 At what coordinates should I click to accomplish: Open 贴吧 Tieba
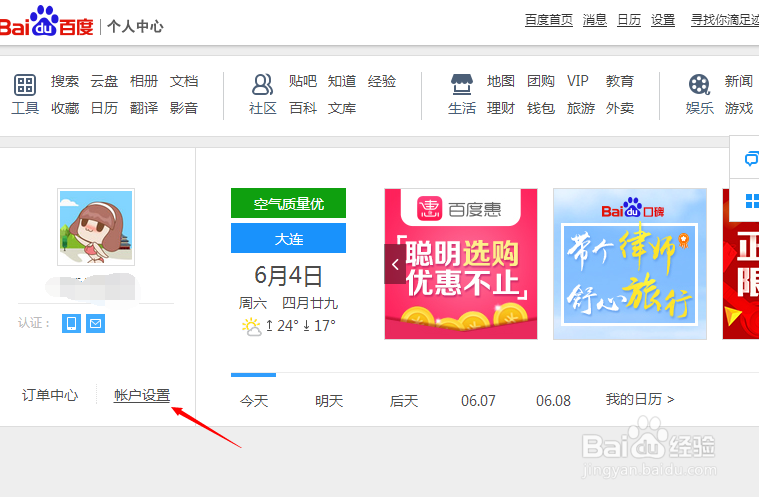(303, 81)
